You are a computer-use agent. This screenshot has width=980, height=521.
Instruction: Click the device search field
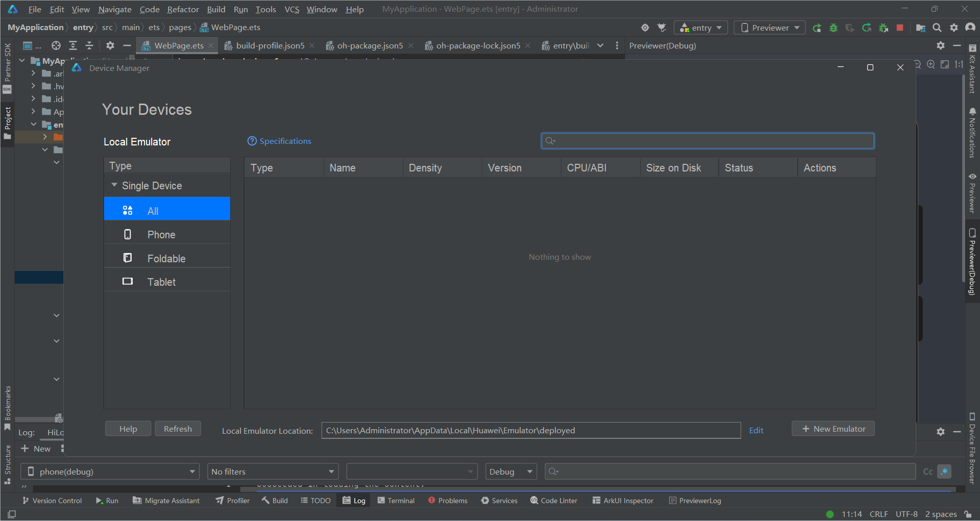click(x=707, y=141)
